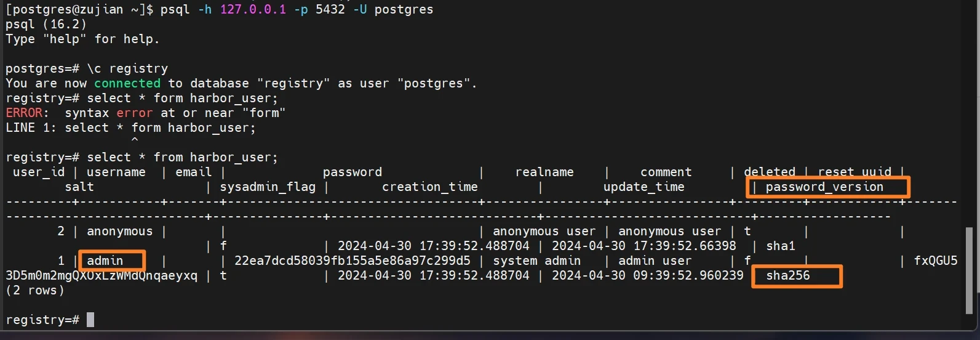980x340 pixels.
Task: Click the update_time column header
Action: coord(643,187)
